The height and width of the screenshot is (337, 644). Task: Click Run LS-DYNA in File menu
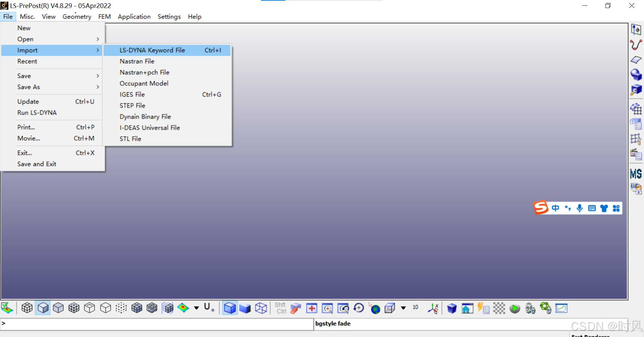pos(52,113)
